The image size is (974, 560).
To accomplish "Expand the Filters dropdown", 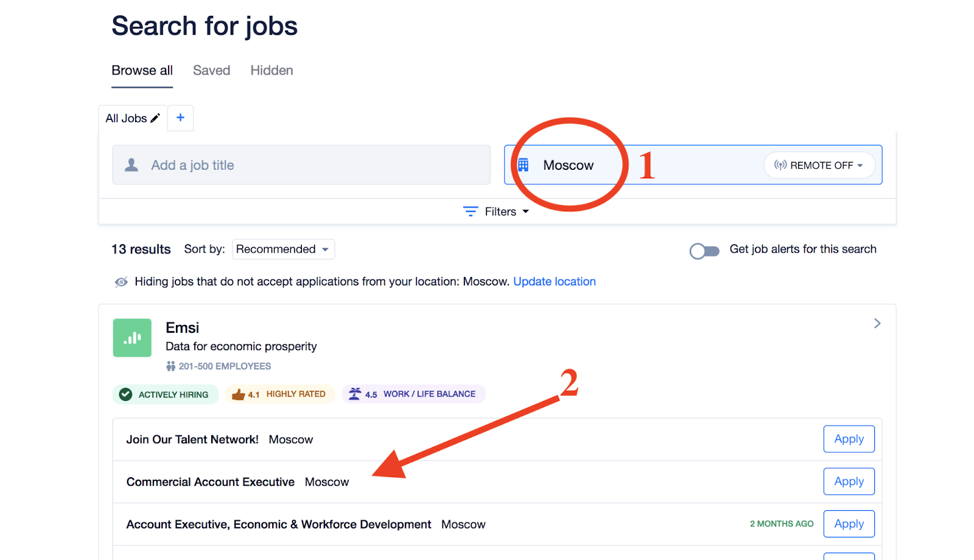I will (496, 211).
